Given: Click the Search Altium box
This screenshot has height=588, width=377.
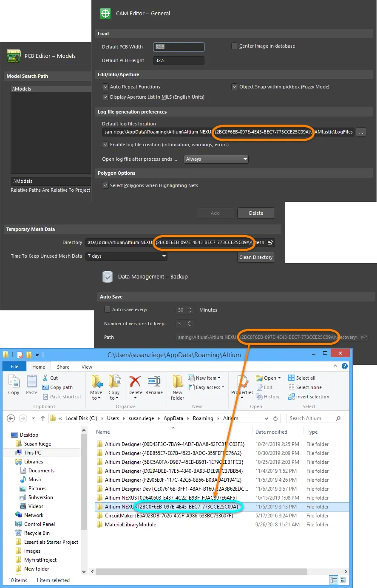Looking at the screenshot, I should tap(315, 418).
